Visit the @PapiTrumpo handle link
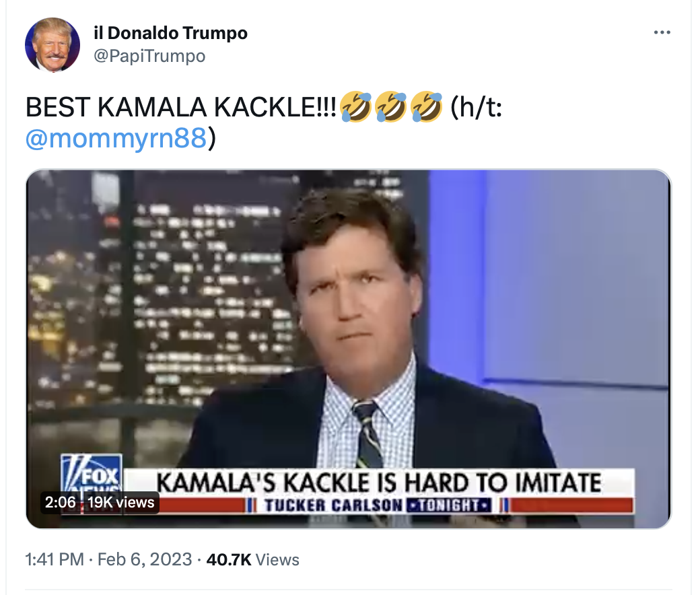The image size is (700, 595). point(148,56)
